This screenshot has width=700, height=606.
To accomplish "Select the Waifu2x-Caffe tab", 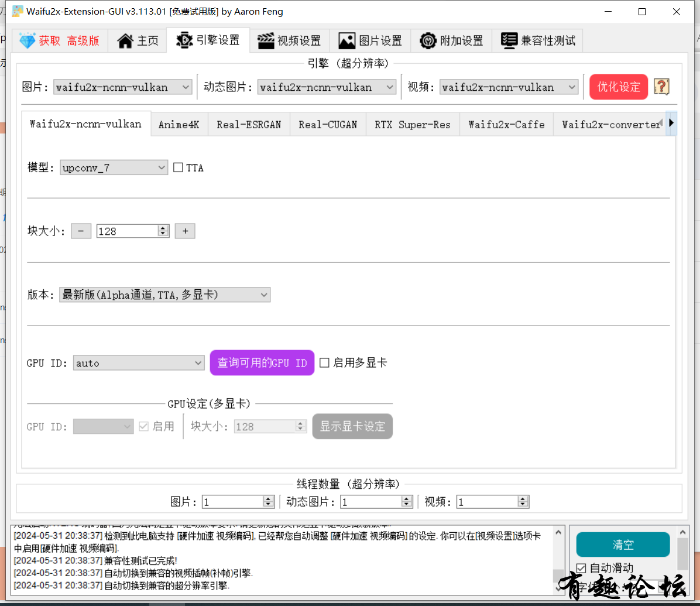I will (506, 125).
